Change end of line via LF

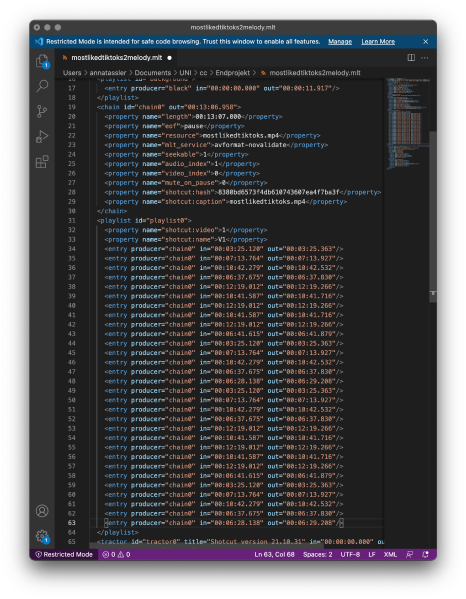372,554
